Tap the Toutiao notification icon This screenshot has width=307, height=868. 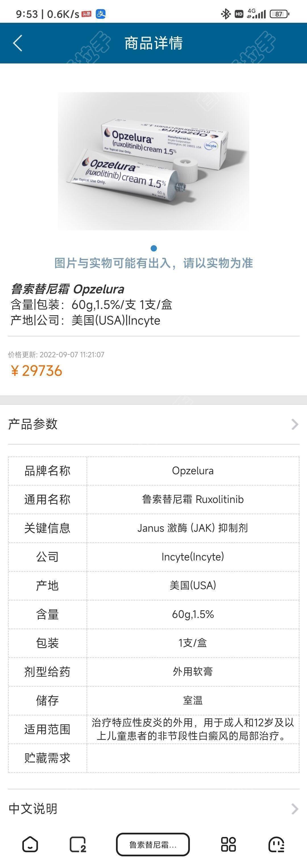86,14
